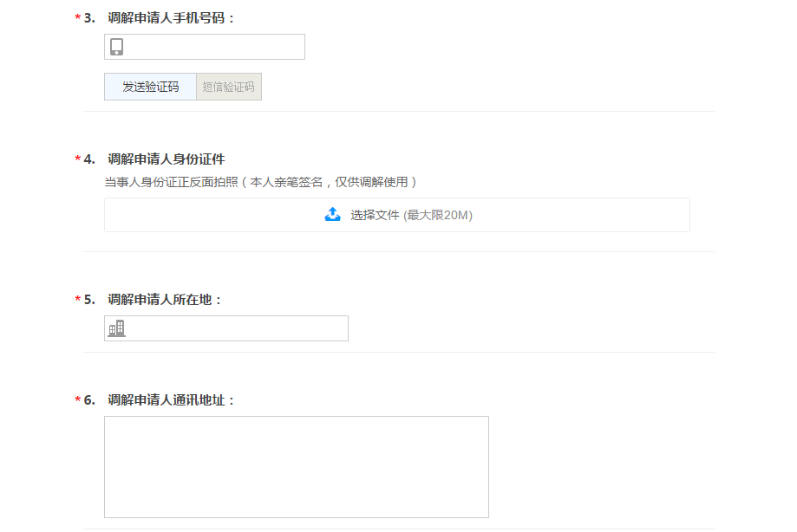
Task: Click the 调解申请人所在地 question label
Action: coord(165,299)
